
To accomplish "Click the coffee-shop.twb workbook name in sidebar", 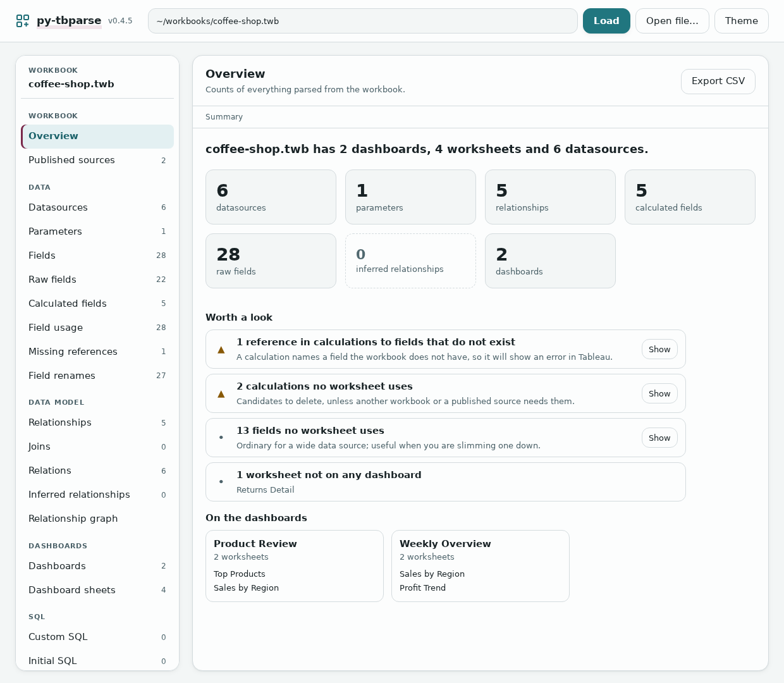I will pyautogui.click(x=71, y=84).
